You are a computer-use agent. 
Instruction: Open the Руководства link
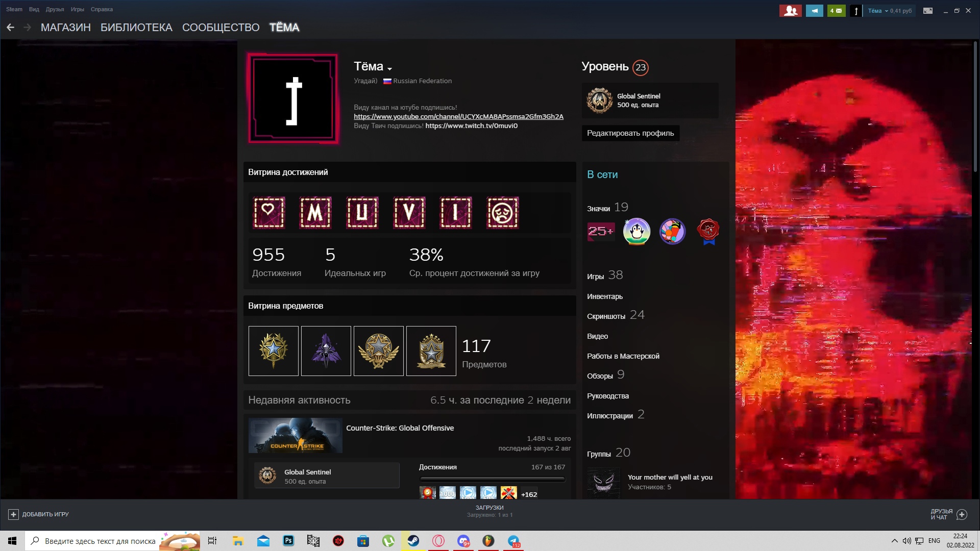608,396
